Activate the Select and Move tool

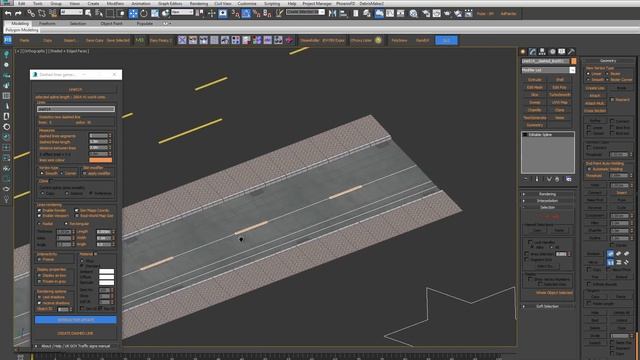(133, 13)
